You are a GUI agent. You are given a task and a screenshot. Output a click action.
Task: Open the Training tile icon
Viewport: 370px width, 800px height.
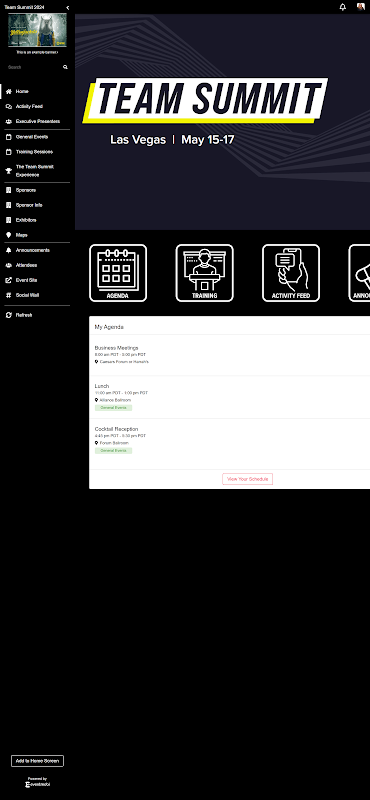[x=205, y=273]
